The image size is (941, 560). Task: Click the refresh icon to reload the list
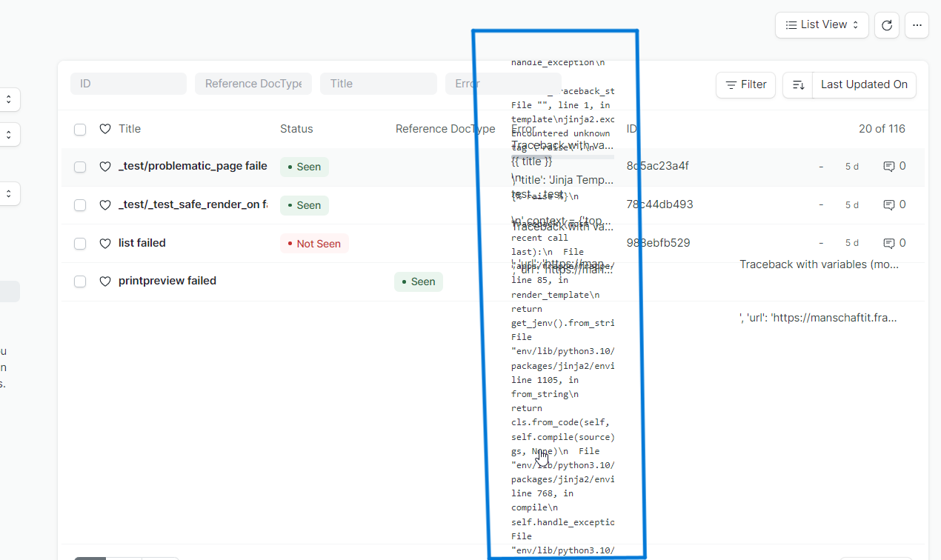pyautogui.click(x=886, y=24)
